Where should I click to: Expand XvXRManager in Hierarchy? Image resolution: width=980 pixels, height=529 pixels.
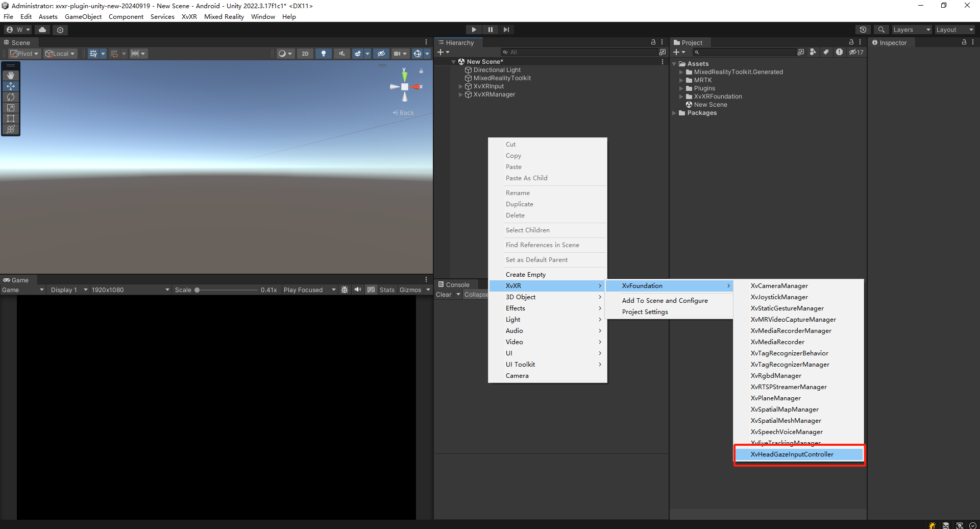pos(460,94)
